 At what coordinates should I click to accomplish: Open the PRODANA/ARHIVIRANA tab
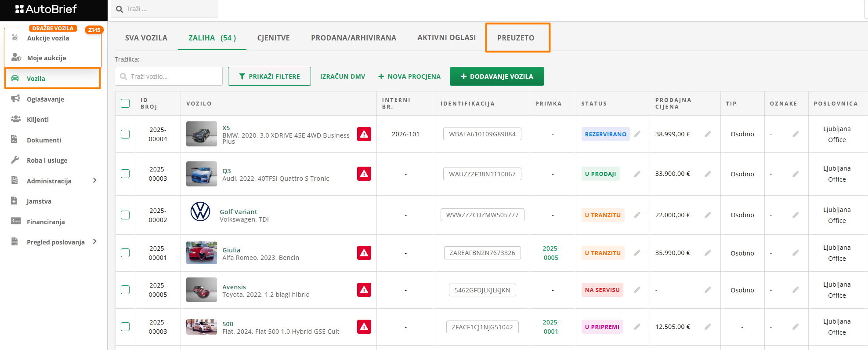(x=354, y=38)
